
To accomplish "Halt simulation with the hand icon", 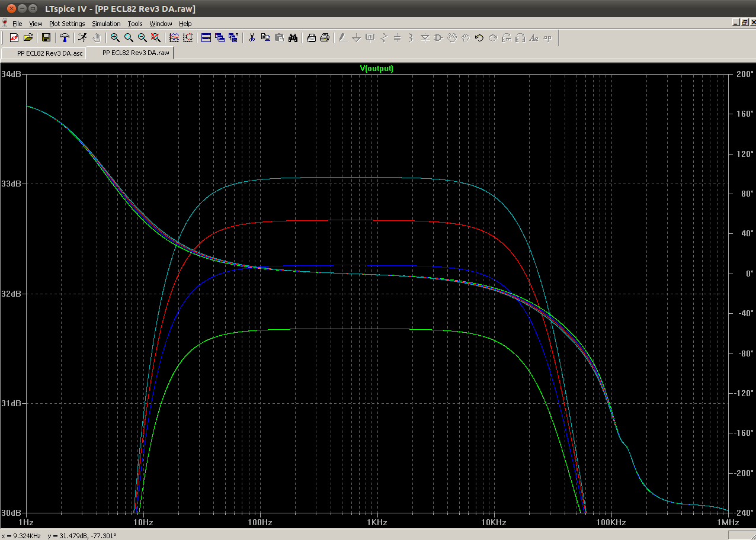I will click(96, 38).
